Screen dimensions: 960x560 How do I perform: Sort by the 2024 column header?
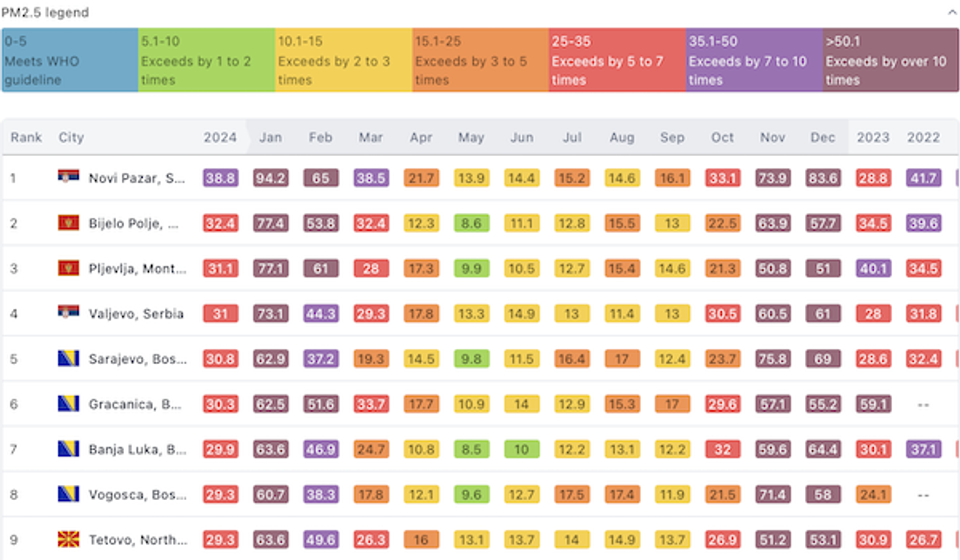[220, 137]
